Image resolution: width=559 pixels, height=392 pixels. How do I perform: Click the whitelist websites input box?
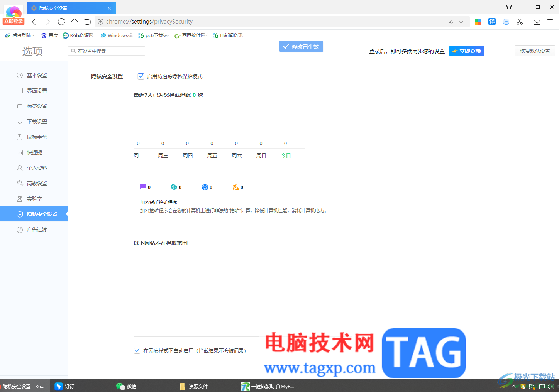click(242, 295)
